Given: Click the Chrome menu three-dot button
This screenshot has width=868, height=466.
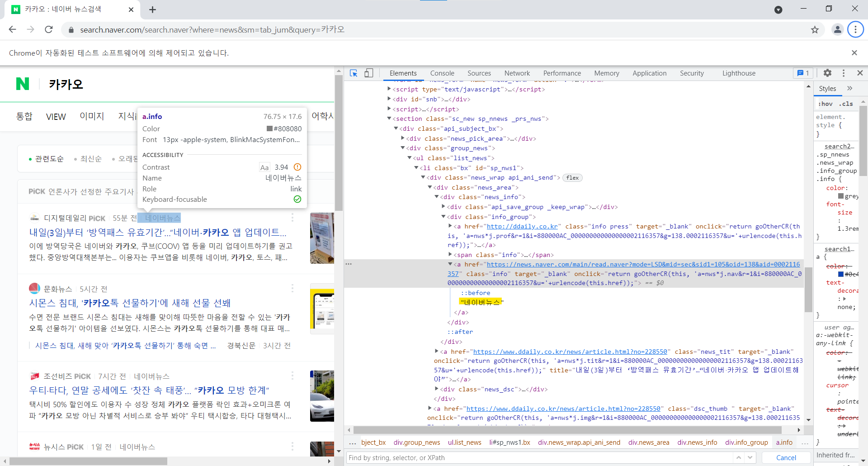Looking at the screenshot, I should coord(855,29).
